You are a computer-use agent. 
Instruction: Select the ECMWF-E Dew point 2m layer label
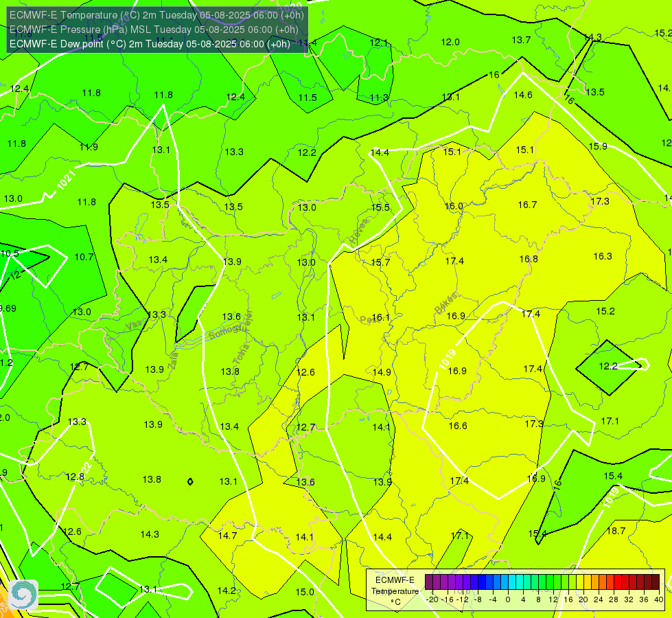[x=150, y=44]
